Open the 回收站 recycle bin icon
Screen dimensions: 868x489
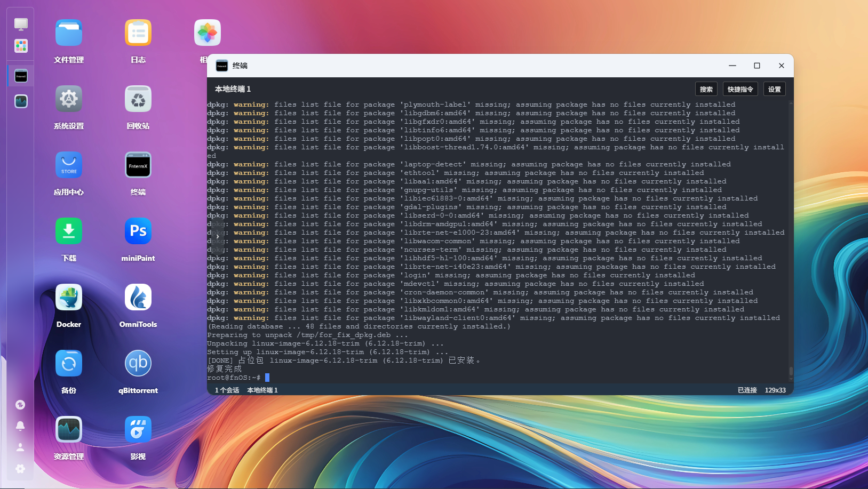tap(138, 99)
